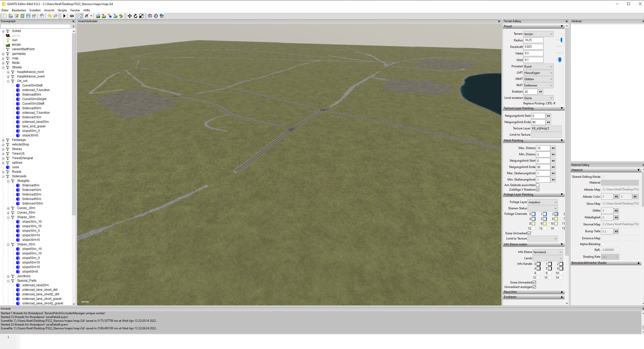
Task: Collapse the Ort_ost tree node
Action: 8,81
